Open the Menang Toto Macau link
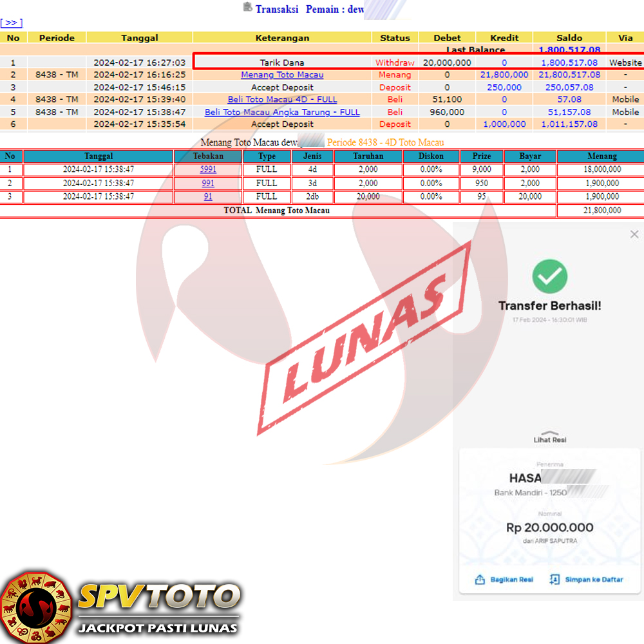This screenshot has width=644, height=644. (x=282, y=75)
